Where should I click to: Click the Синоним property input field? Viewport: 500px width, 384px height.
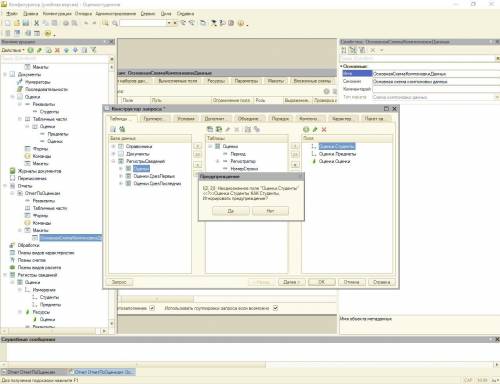pos(435,81)
